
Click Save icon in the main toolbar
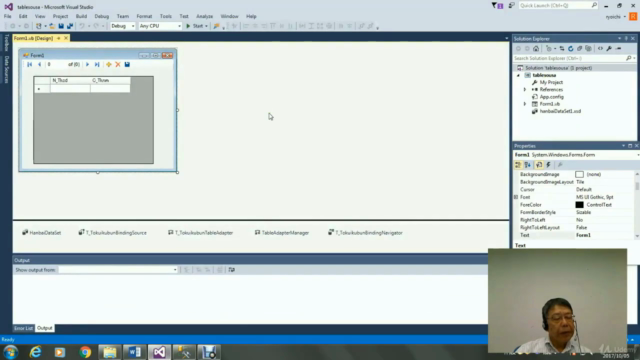point(61,26)
